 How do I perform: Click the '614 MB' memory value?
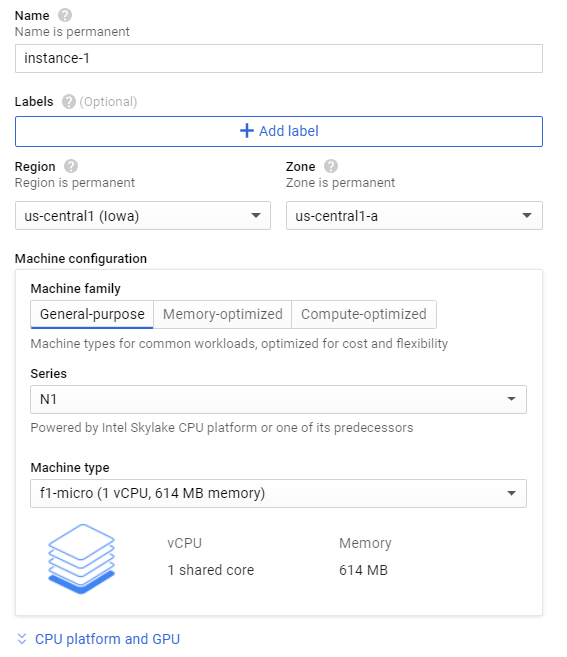pos(363,570)
